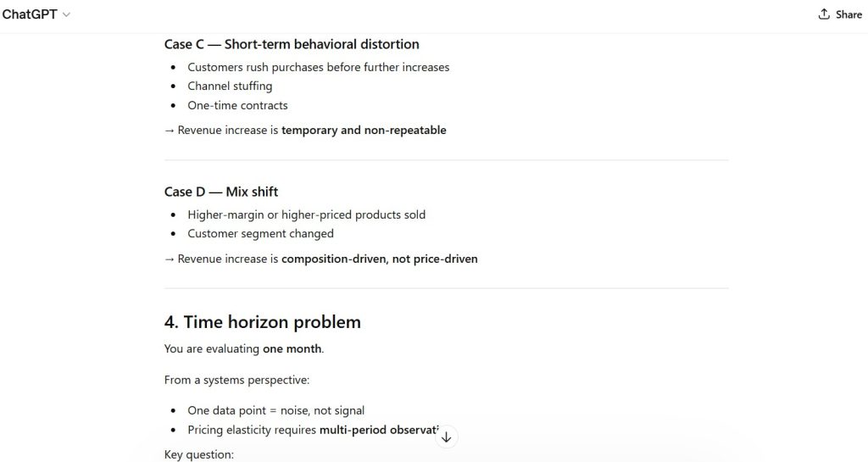Click the chevron beside ChatGPT
Screen dimensions: 868x462
coord(67,15)
